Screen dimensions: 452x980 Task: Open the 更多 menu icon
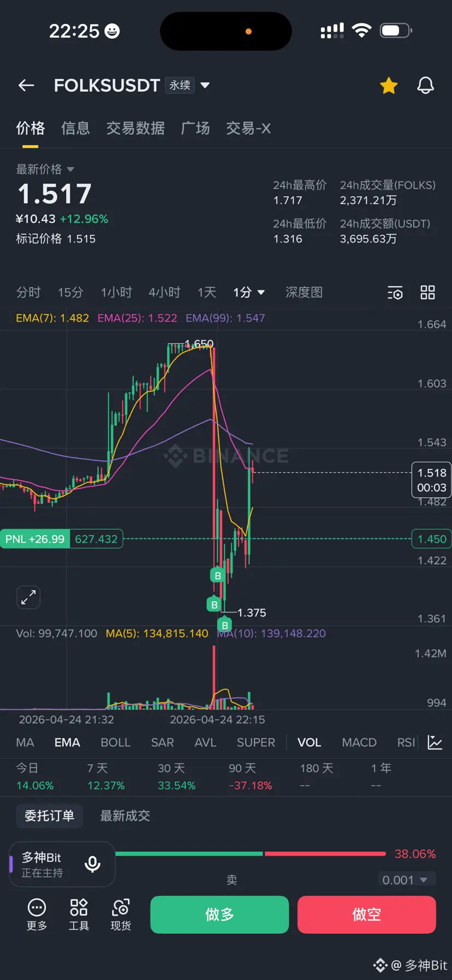pos(37,914)
